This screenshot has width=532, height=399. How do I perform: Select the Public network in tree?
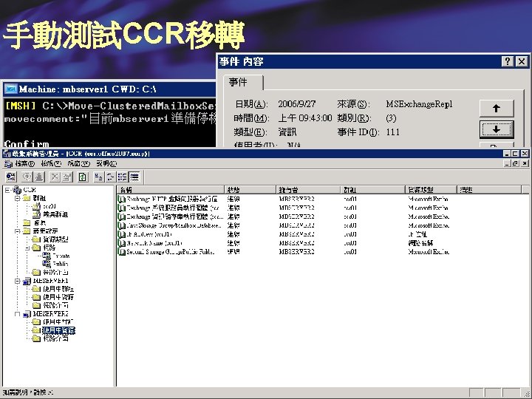pyautogui.click(x=61, y=264)
